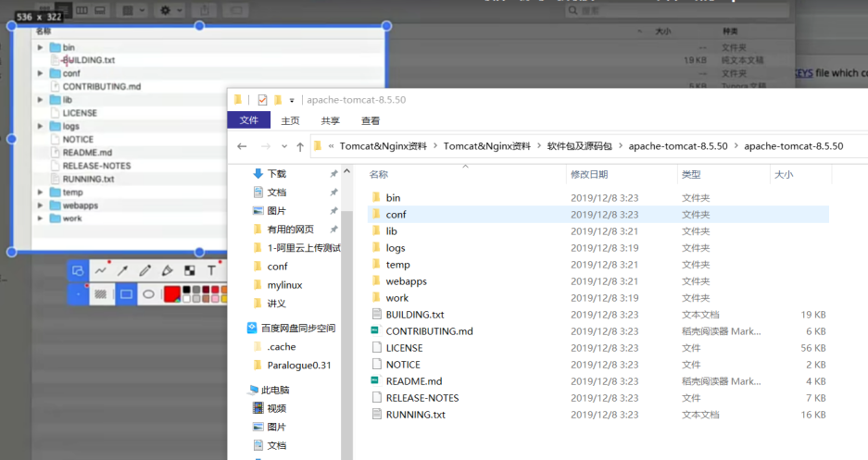Select the mosaic blur tool
Viewport: 868px width, 460px height.
(x=189, y=270)
